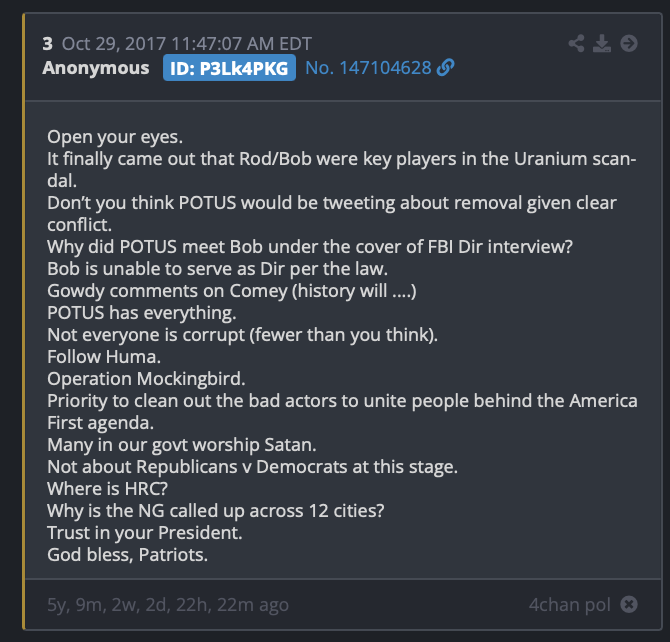Open post with circled right-arrow icon

pyautogui.click(x=629, y=43)
